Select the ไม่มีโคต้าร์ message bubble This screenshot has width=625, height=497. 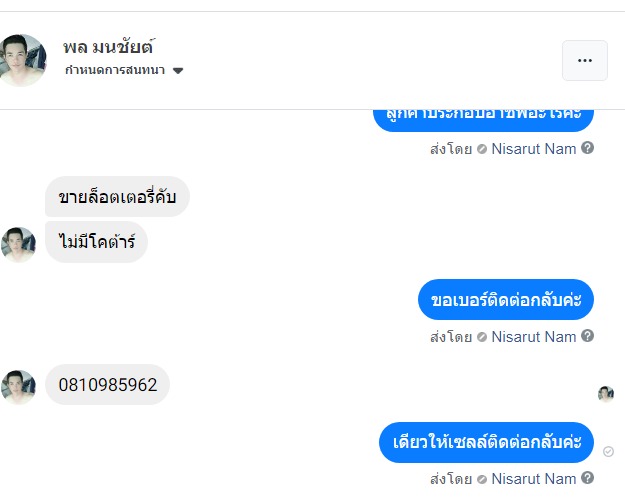click(96, 242)
